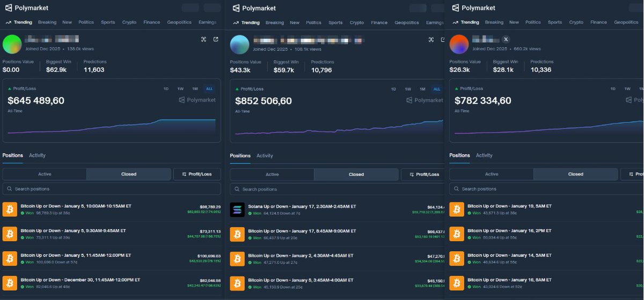Click the X social badge on the right profile
The image size is (644, 300).
point(506,40)
